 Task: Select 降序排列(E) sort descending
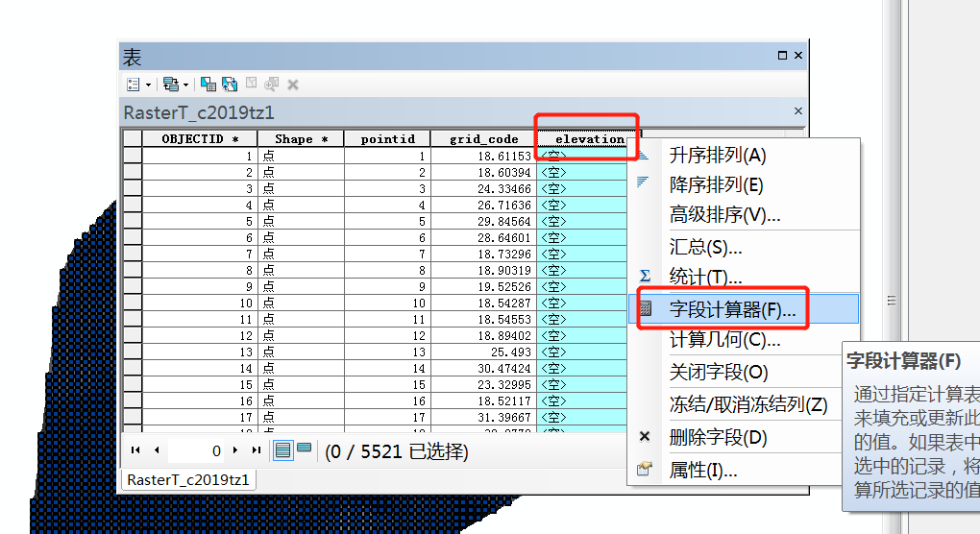[717, 185]
